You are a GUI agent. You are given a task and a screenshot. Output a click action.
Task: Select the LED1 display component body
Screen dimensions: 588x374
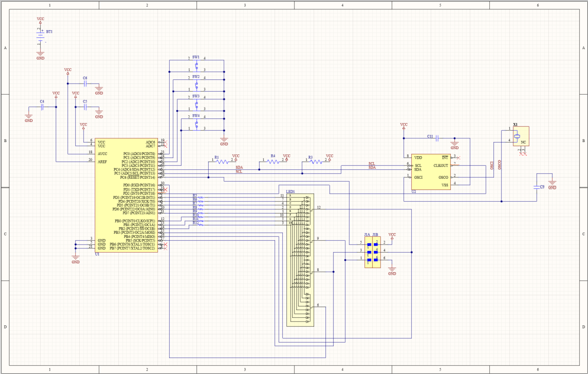(x=301, y=260)
